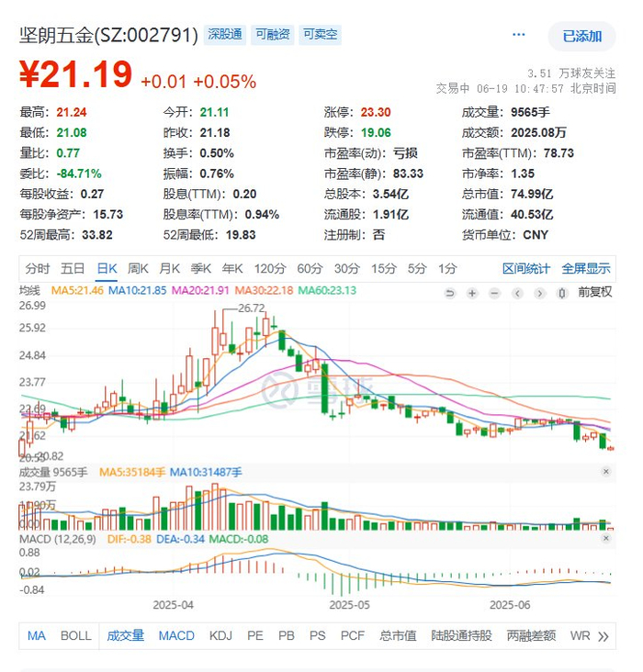
Task: Switch to the 120分 interval
Action: point(270,269)
